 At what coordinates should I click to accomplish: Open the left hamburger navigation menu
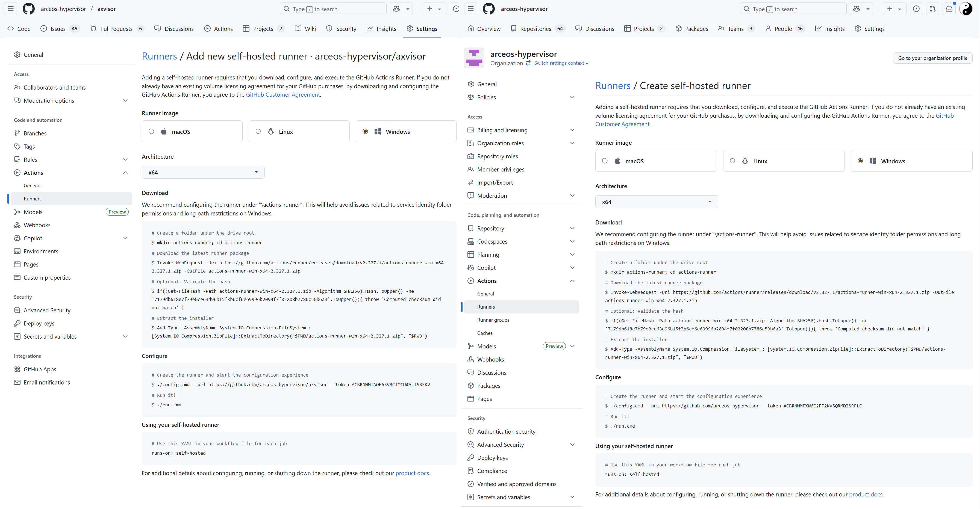click(11, 9)
